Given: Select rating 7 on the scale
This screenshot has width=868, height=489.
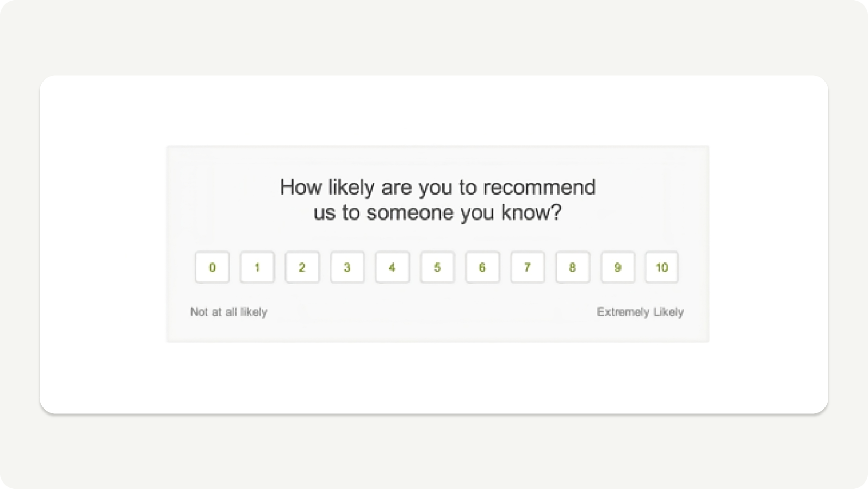Looking at the screenshot, I should 527,267.
